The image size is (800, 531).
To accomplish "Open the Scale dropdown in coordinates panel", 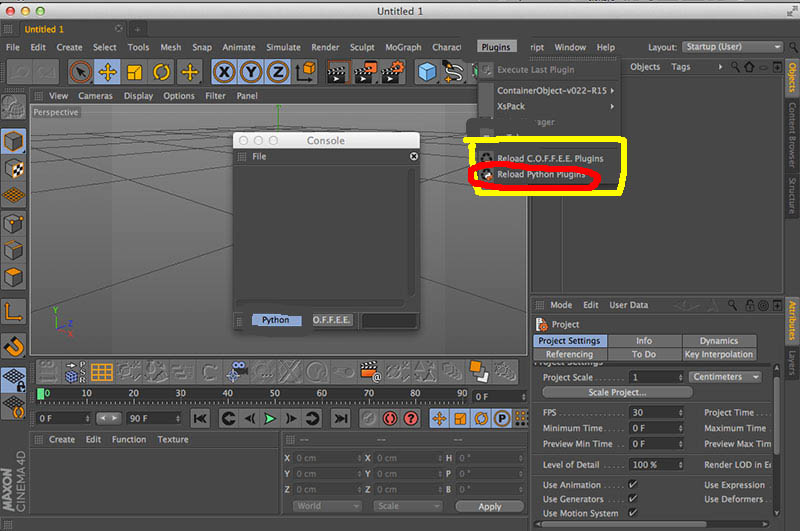I will tap(407, 506).
